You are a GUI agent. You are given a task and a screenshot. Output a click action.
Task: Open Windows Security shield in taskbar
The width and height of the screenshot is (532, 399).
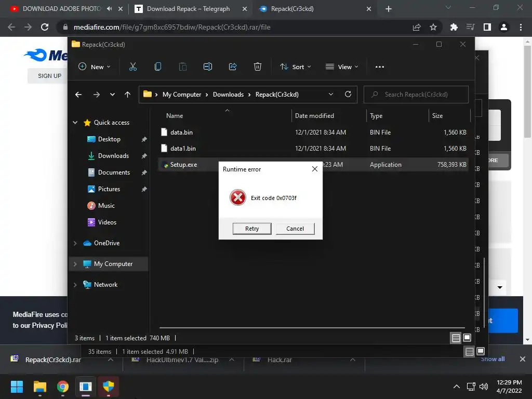[109, 387]
